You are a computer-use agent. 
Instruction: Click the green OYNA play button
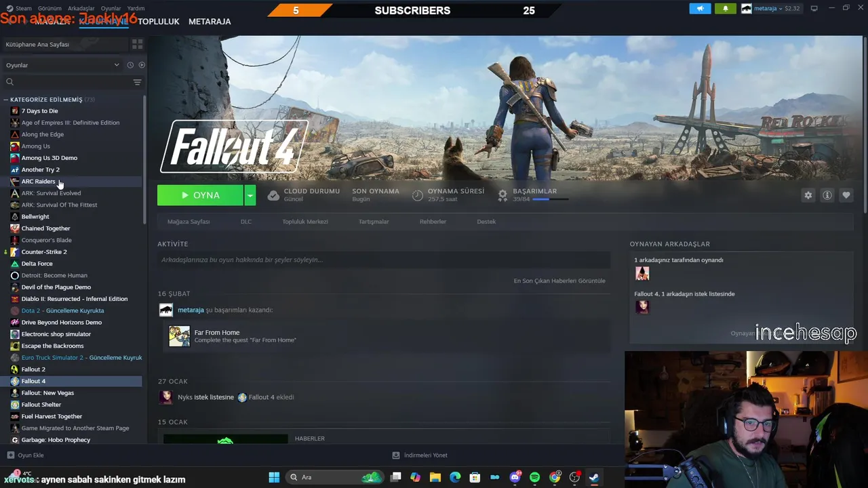coord(200,195)
